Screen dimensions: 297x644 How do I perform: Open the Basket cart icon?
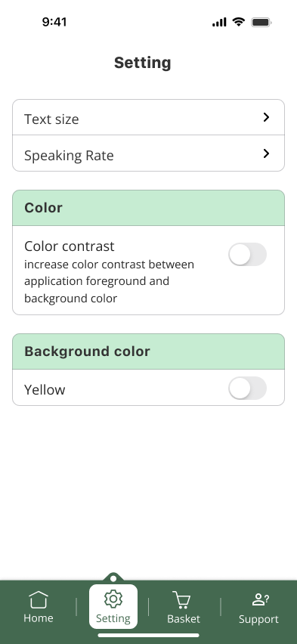coord(181,599)
